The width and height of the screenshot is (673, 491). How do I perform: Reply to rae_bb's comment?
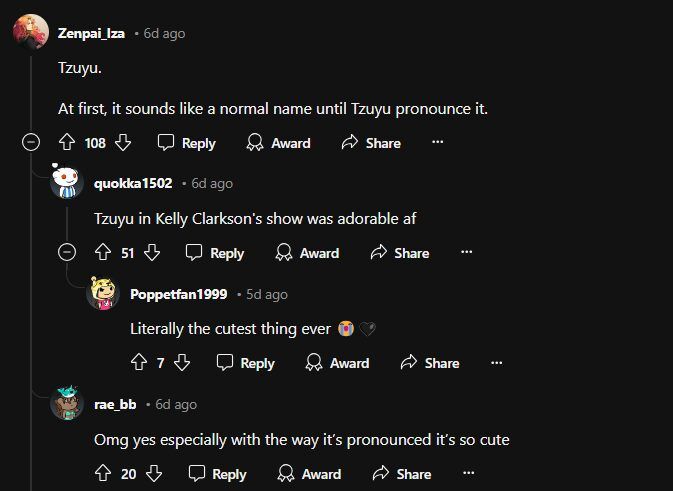(217, 474)
